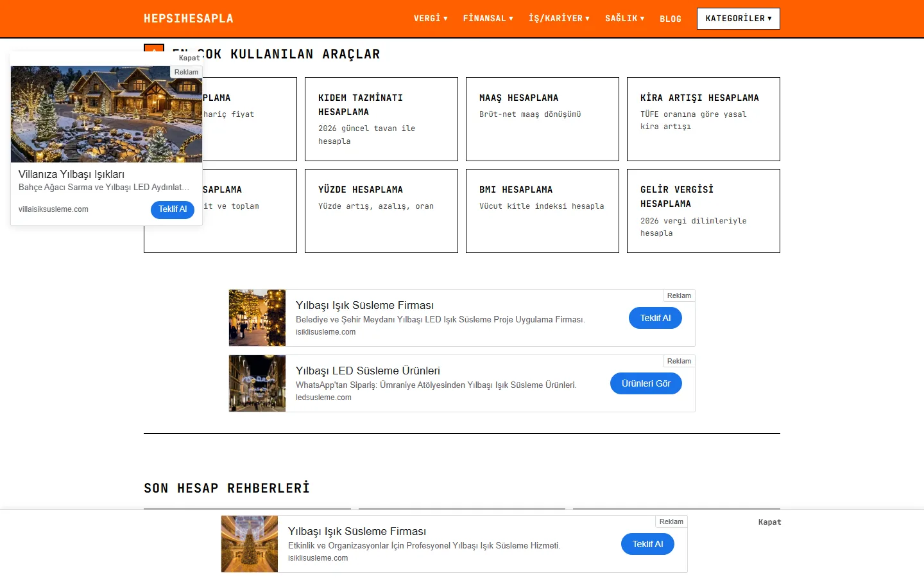924x578 pixels.
Task: Click Reklam label on bottom sticky ad
Action: 671,521
